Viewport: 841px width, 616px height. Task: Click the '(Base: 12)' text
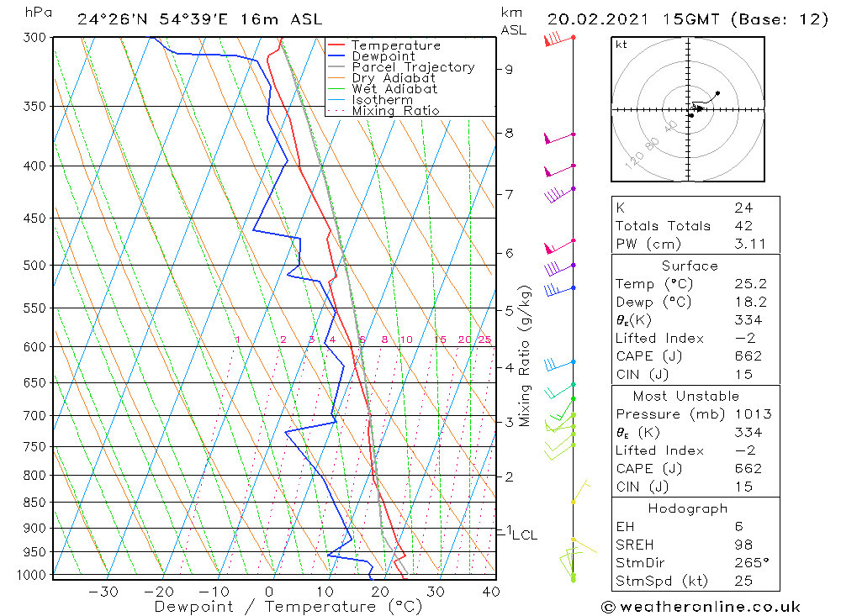click(x=780, y=20)
